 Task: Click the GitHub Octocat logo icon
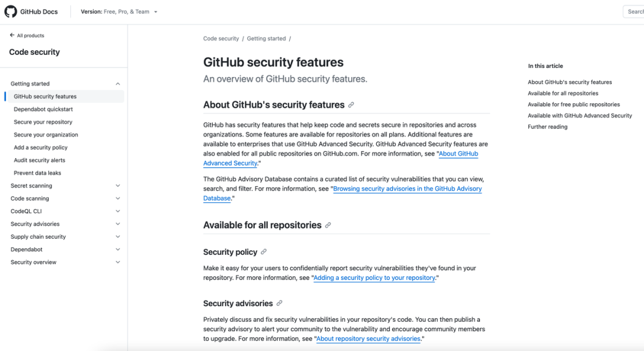[x=11, y=11]
